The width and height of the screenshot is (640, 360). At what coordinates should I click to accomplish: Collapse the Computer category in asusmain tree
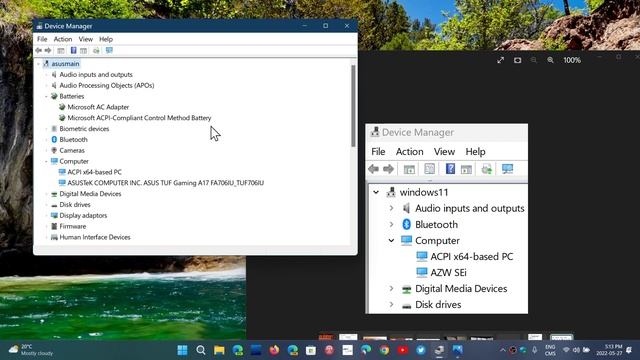coord(47,161)
